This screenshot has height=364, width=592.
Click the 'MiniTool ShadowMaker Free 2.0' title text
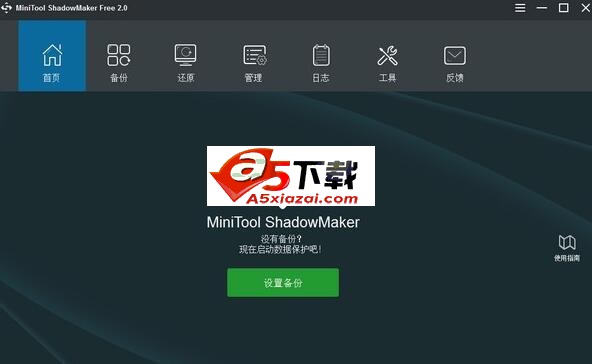(72, 8)
